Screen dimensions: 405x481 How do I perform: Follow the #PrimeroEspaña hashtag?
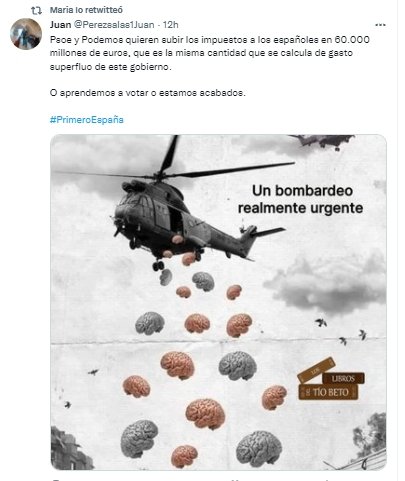87,119
